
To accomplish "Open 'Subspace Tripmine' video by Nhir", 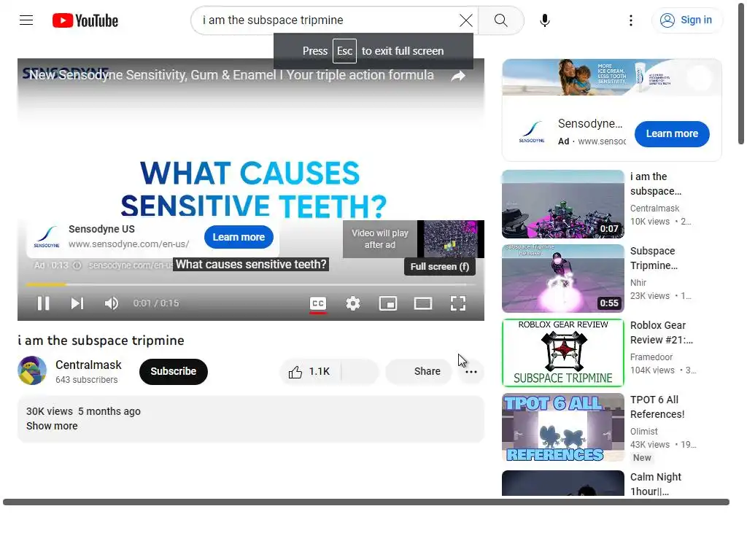I will click(563, 278).
